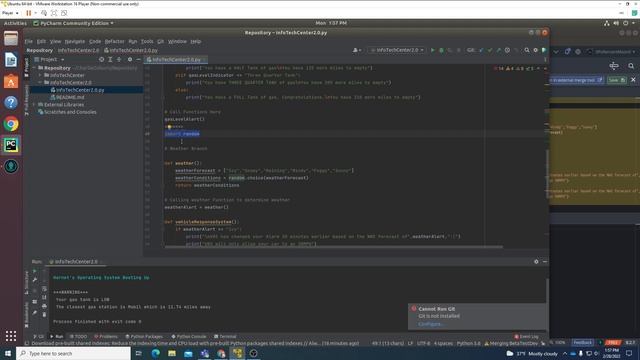Viewport: 640px width, 360px height.
Task: Click the print icon in Run panel
Action: (44, 306)
